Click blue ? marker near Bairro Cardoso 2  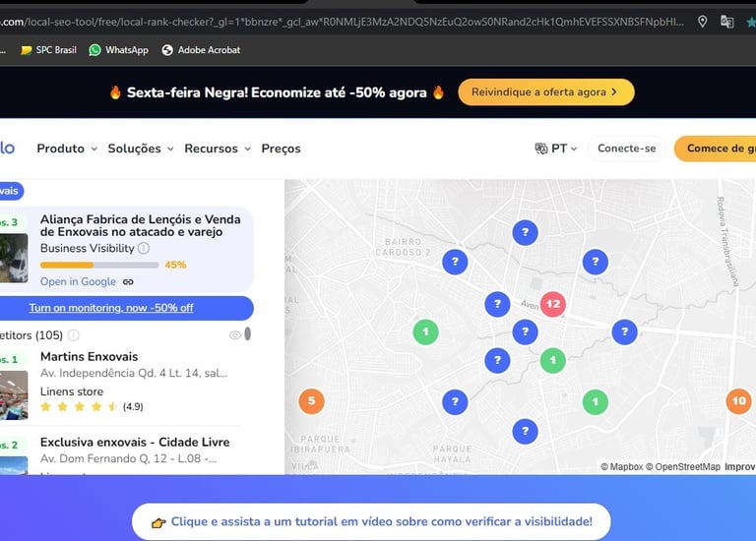click(x=455, y=262)
